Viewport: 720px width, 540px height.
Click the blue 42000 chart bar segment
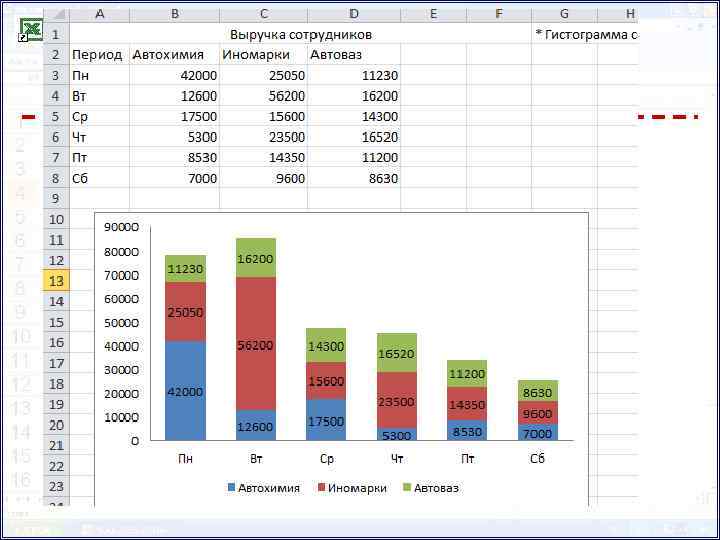(186, 391)
